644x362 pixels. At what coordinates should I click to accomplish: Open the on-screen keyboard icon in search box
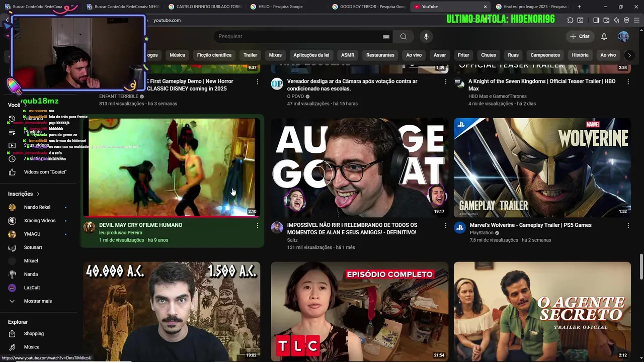tap(386, 36)
